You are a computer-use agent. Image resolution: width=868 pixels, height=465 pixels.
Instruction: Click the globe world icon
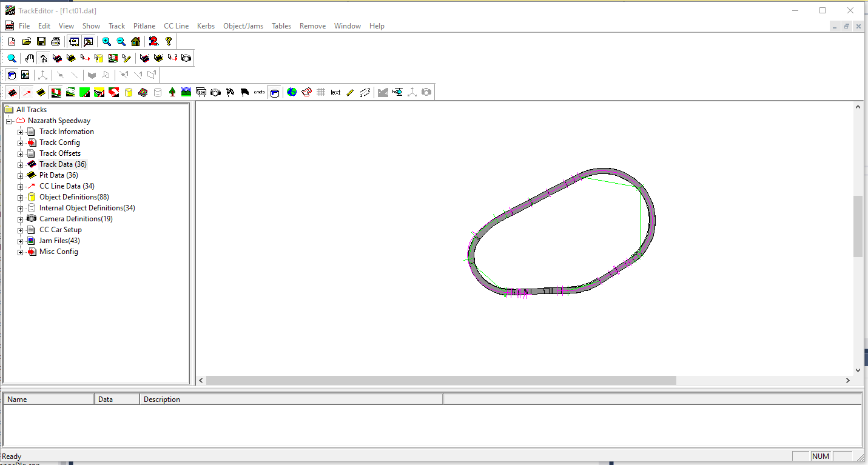(292, 92)
